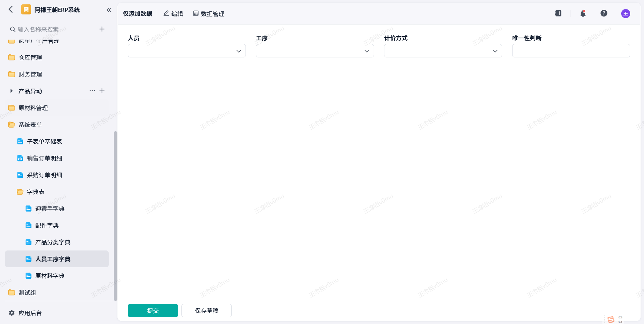Screen dimensions: 644x324
Task: Open the 工序 dropdown
Action: (x=315, y=51)
